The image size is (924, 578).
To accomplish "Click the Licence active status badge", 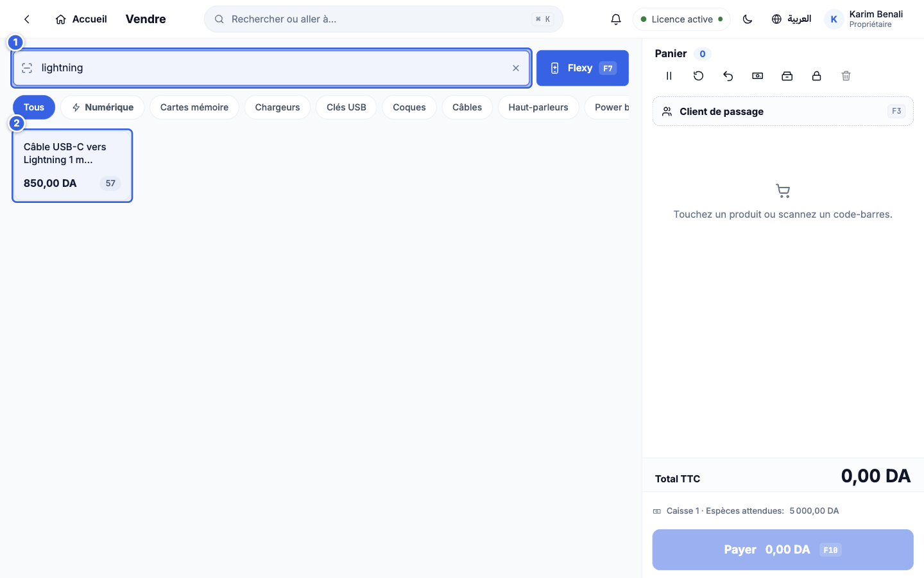I will click(681, 19).
